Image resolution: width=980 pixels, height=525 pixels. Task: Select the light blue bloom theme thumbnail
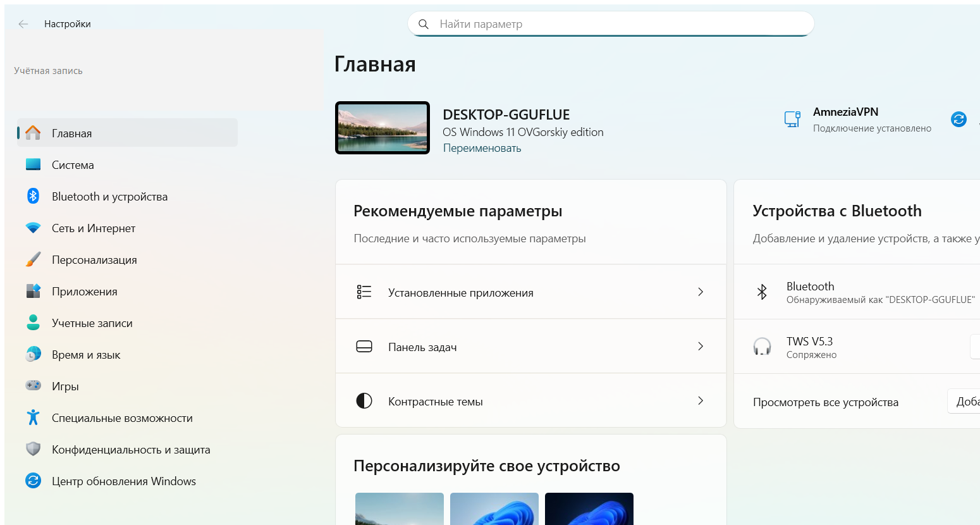494,509
